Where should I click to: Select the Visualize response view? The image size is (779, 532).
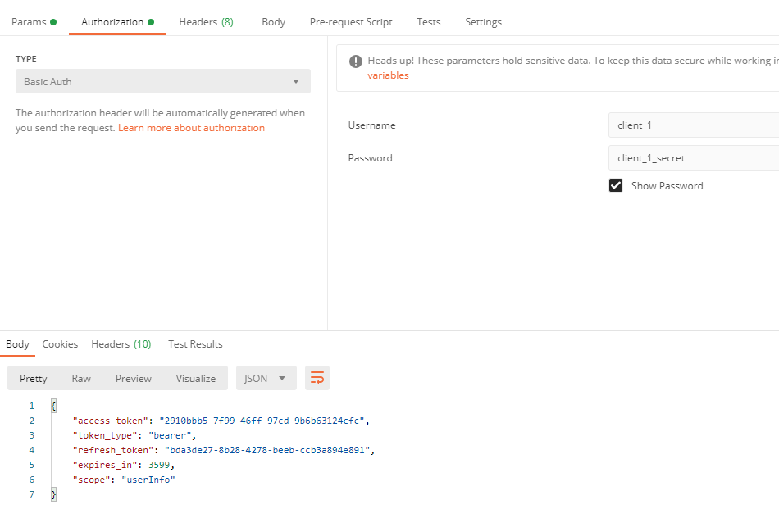(x=195, y=378)
